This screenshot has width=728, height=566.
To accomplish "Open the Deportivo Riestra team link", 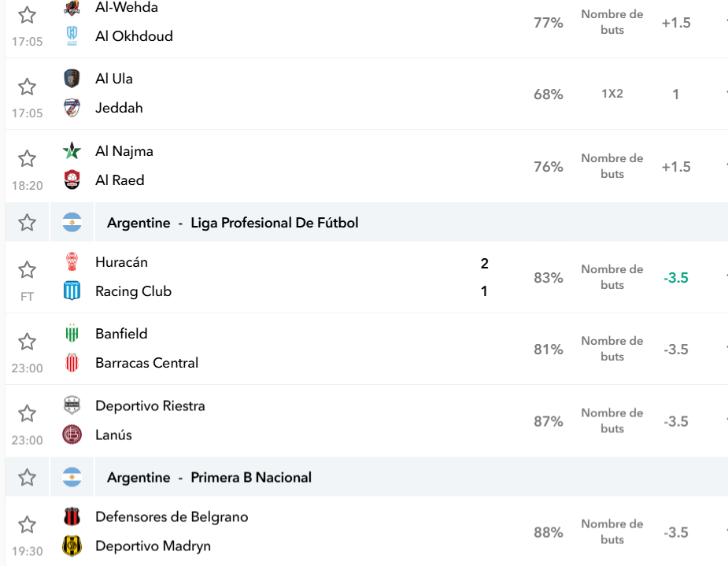I will [150, 406].
